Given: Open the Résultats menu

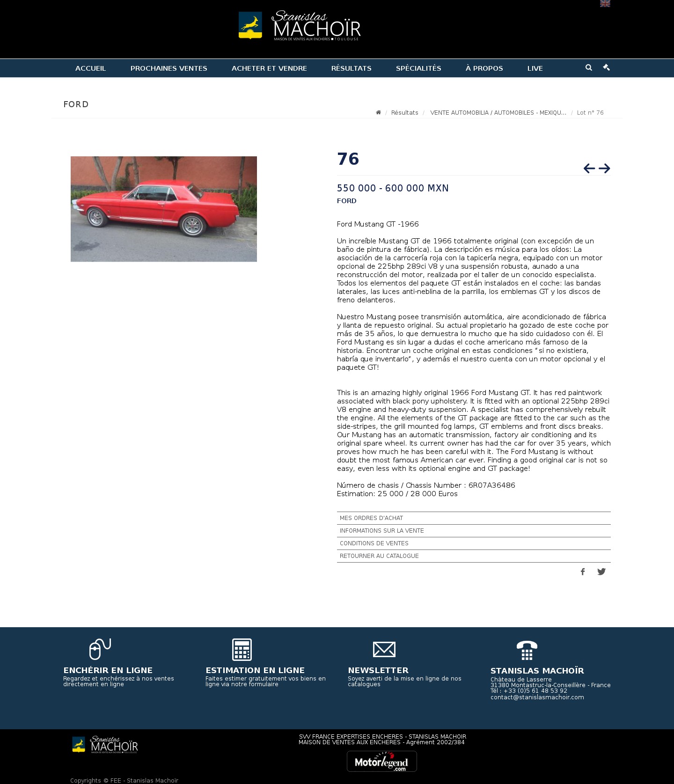Looking at the screenshot, I should pos(352,68).
